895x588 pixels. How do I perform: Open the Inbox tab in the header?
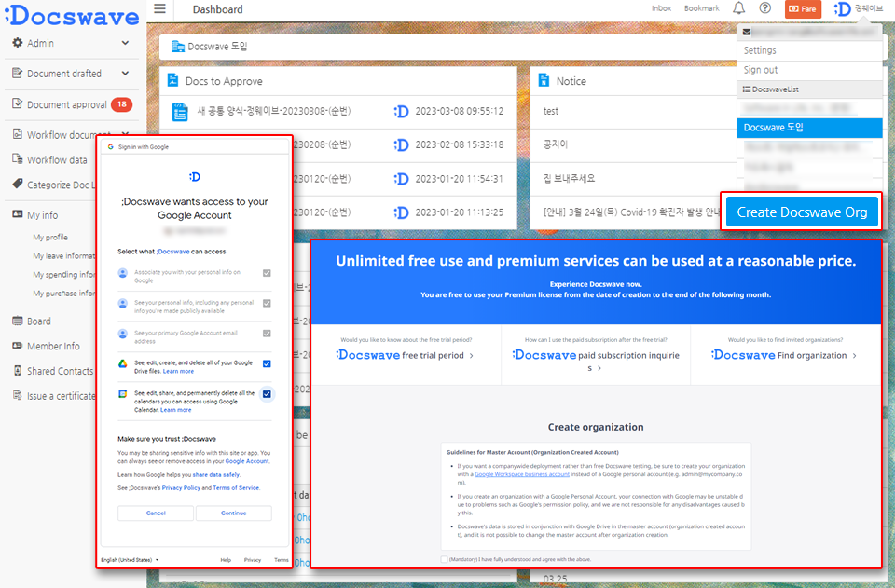click(661, 8)
